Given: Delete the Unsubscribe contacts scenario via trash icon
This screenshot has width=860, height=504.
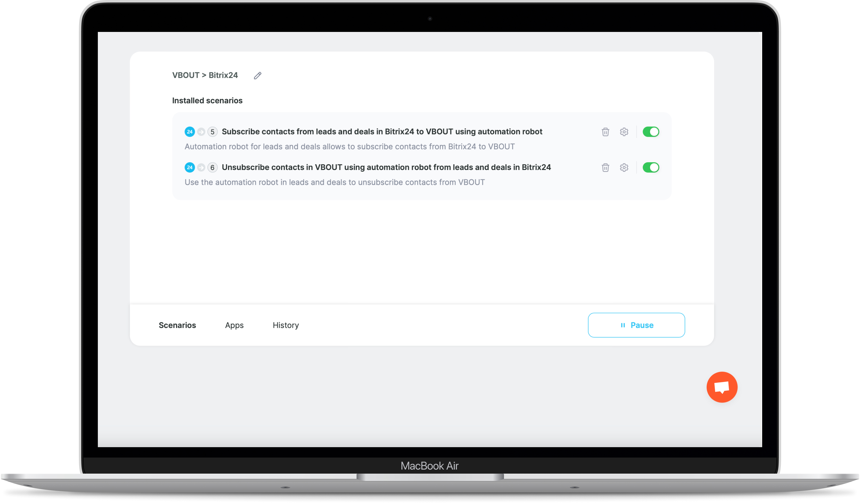Looking at the screenshot, I should point(605,168).
